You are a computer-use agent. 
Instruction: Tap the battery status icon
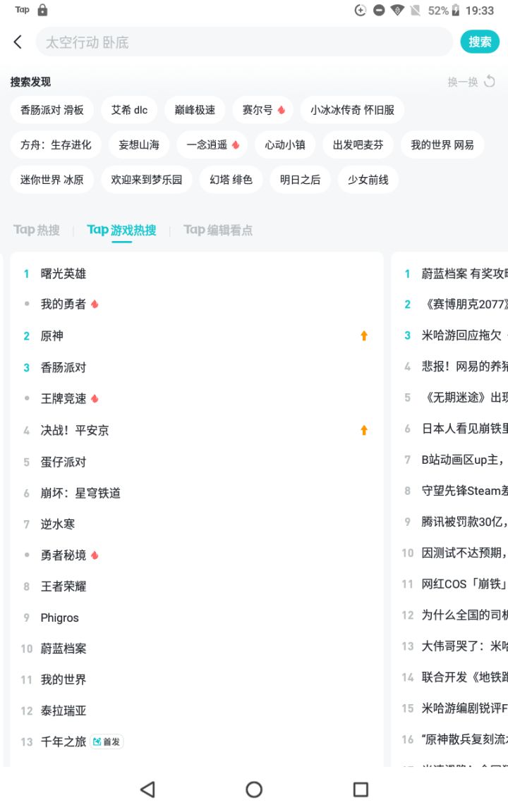(455, 11)
